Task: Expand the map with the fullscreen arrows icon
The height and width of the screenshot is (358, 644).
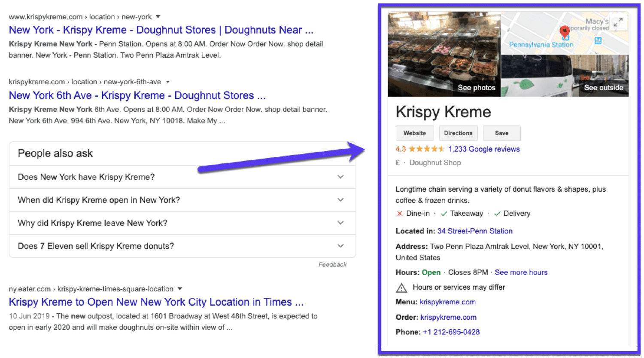Action: coord(618,22)
